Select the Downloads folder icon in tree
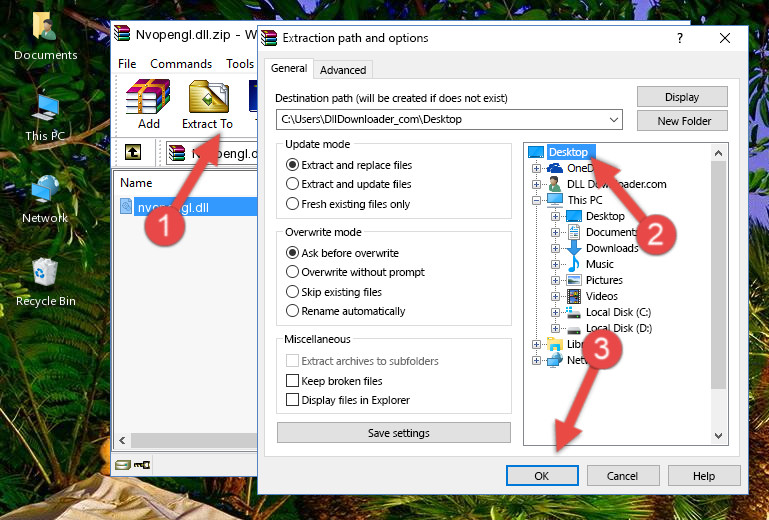 [574, 248]
